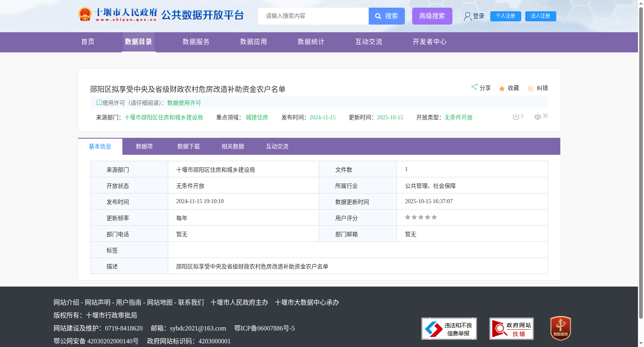
Task: Open 数据服务 navigation item
Action: coord(196,42)
